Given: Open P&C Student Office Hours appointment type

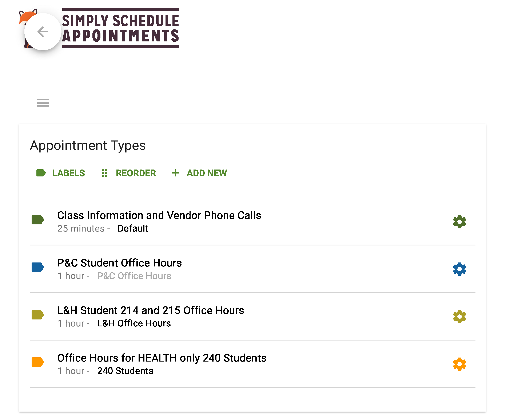Looking at the screenshot, I should tap(119, 263).
